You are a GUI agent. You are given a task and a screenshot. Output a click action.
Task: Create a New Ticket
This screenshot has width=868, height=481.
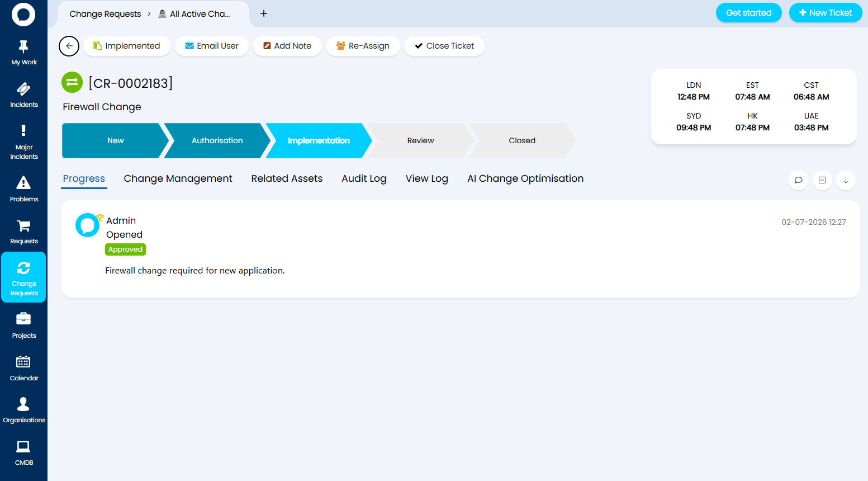point(825,13)
